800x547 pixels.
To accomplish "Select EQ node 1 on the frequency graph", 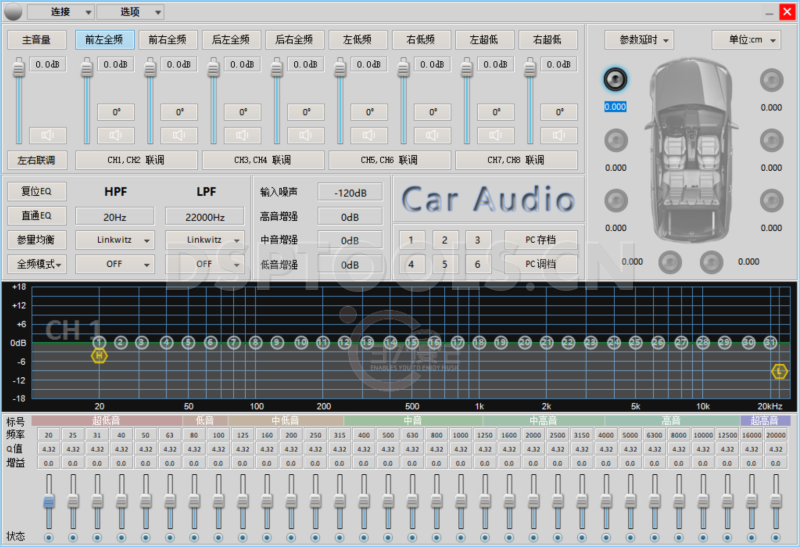I will tap(99, 342).
